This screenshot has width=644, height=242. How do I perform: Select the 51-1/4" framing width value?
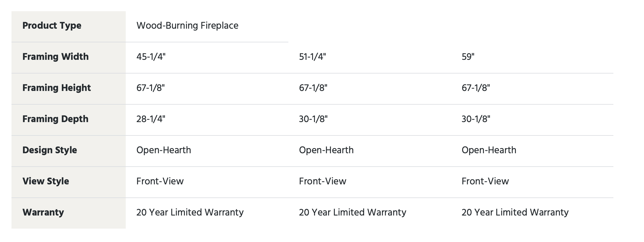312,57
